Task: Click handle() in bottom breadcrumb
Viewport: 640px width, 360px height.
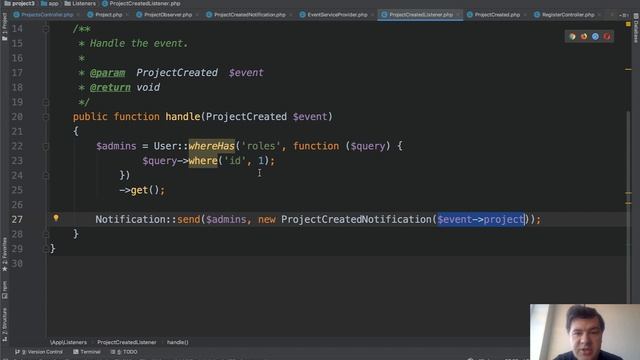Action: (178, 342)
